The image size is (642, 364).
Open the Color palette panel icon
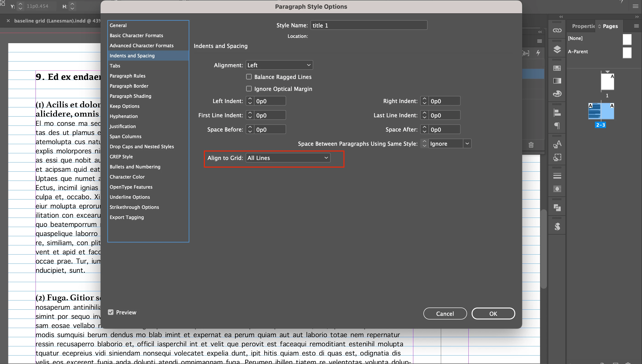click(x=557, y=94)
